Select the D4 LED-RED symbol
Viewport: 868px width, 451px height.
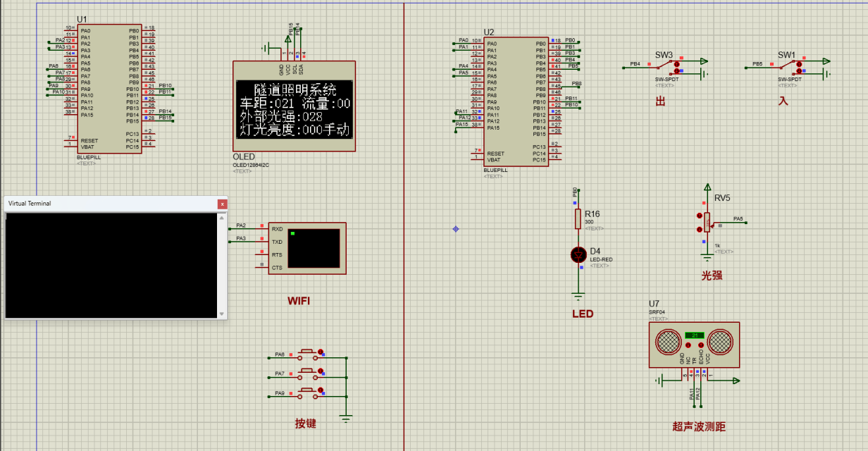coord(578,254)
